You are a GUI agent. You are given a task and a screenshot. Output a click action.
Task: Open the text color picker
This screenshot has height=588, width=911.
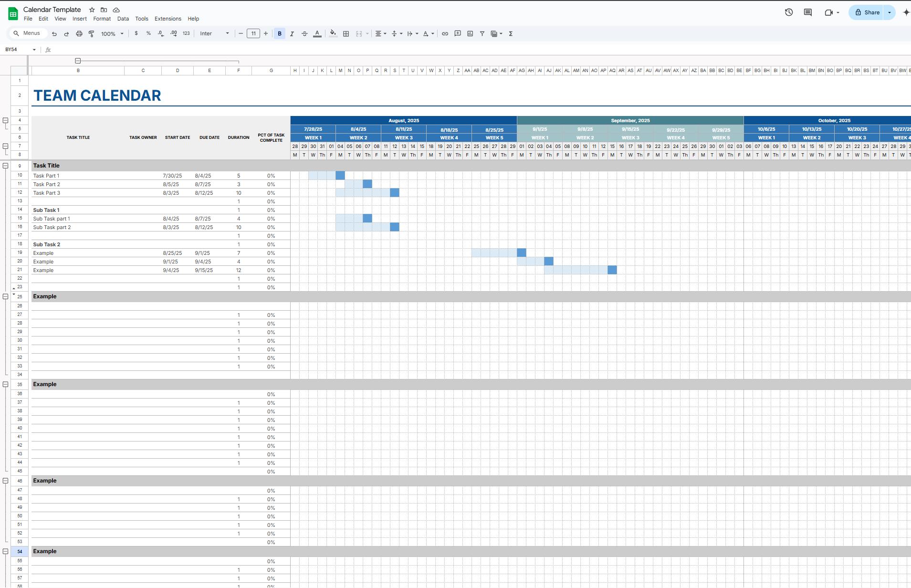coord(317,34)
